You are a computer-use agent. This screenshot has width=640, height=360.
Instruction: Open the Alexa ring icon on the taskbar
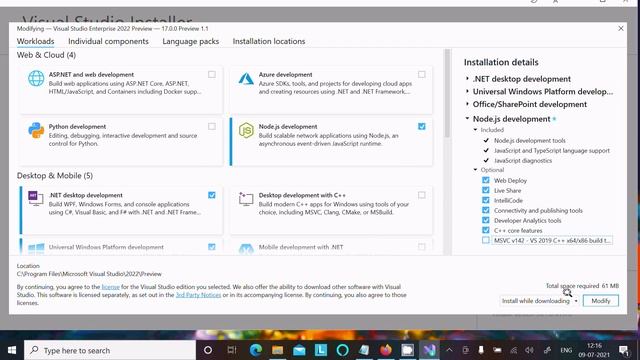(342, 350)
